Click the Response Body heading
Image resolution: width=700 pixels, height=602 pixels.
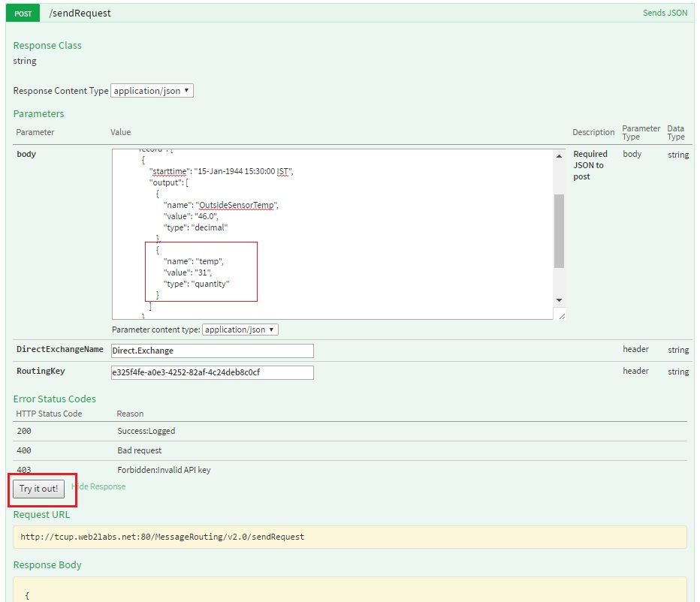(x=47, y=565)
